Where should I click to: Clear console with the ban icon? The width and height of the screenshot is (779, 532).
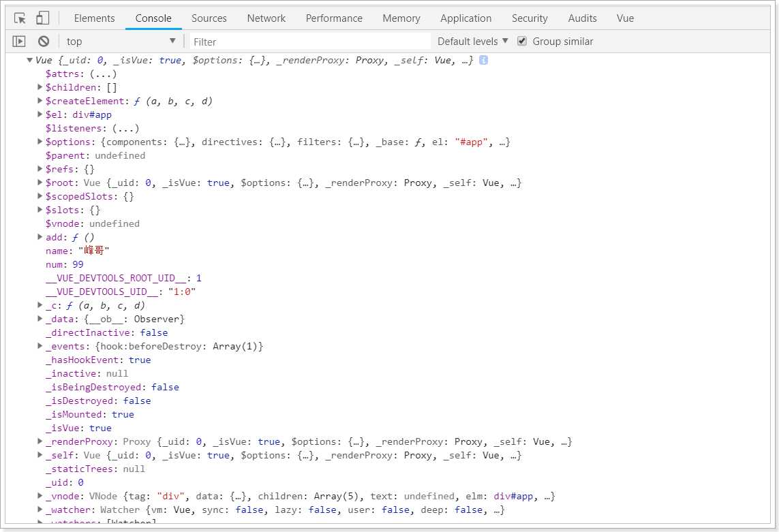(x=44, y=42)
